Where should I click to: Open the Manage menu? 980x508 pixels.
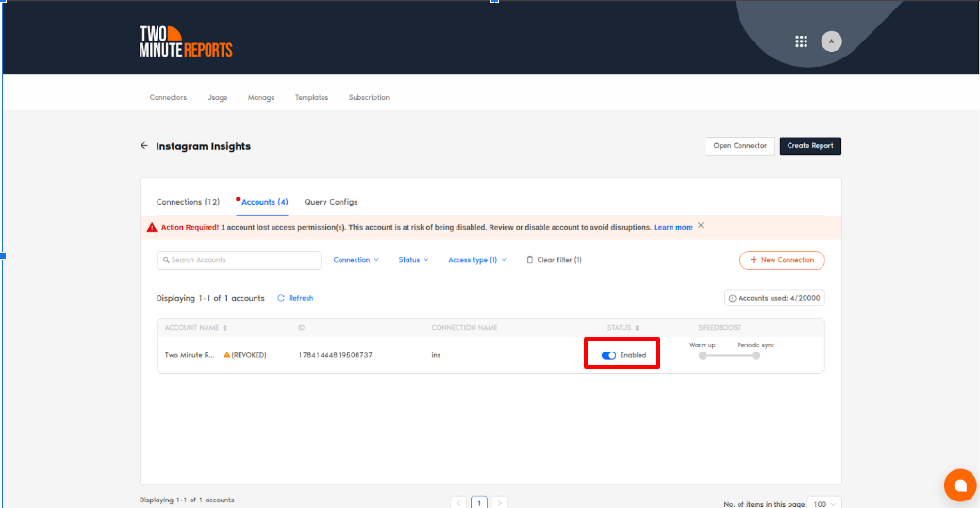click(x=261, y=97)
